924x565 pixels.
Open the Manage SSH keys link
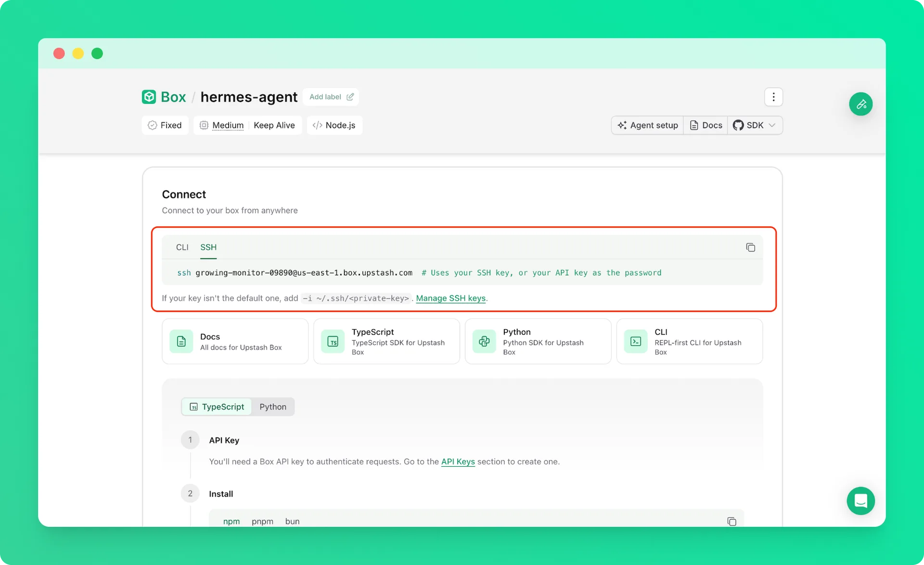click(x=450, y=298)
